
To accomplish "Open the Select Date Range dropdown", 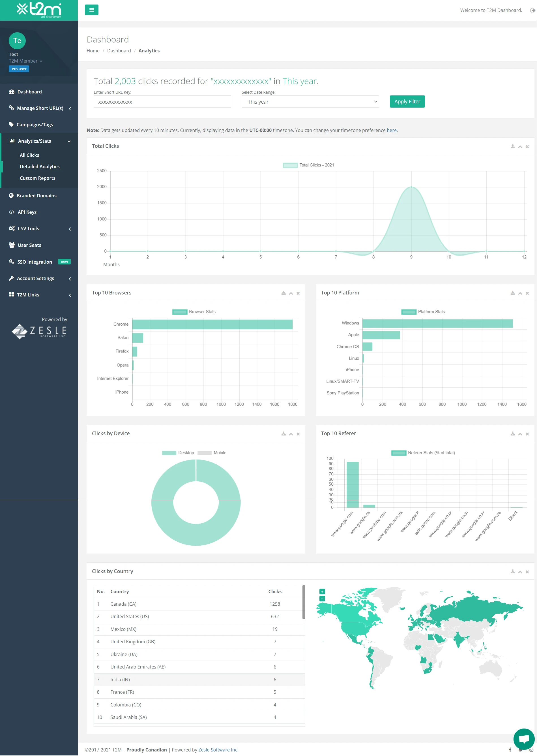I will click(310, 102).
